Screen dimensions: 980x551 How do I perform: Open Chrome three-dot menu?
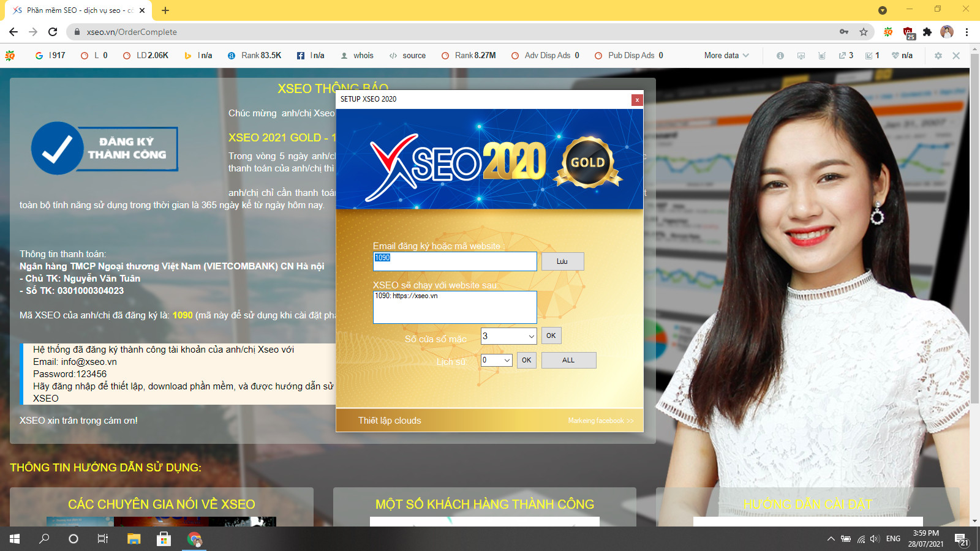(967, 32)
